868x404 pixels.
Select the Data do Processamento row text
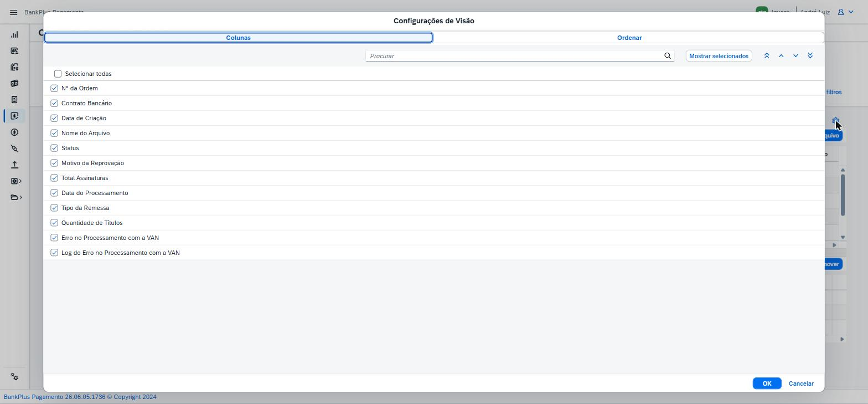click(95, 193)
